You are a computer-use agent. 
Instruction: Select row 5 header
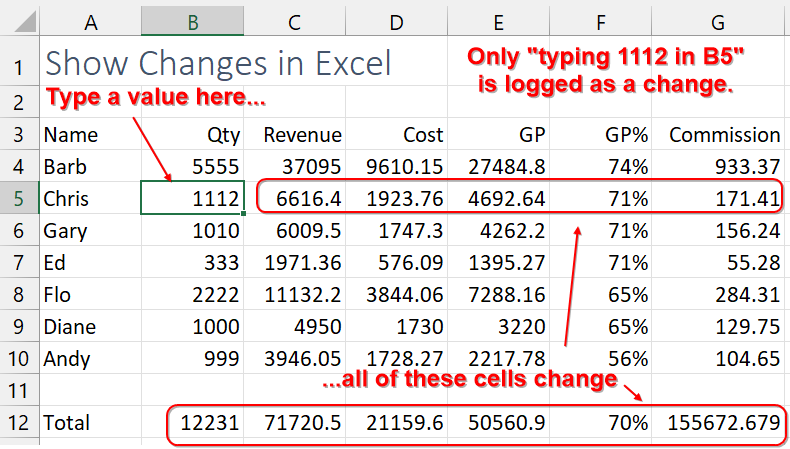(19, 198)
